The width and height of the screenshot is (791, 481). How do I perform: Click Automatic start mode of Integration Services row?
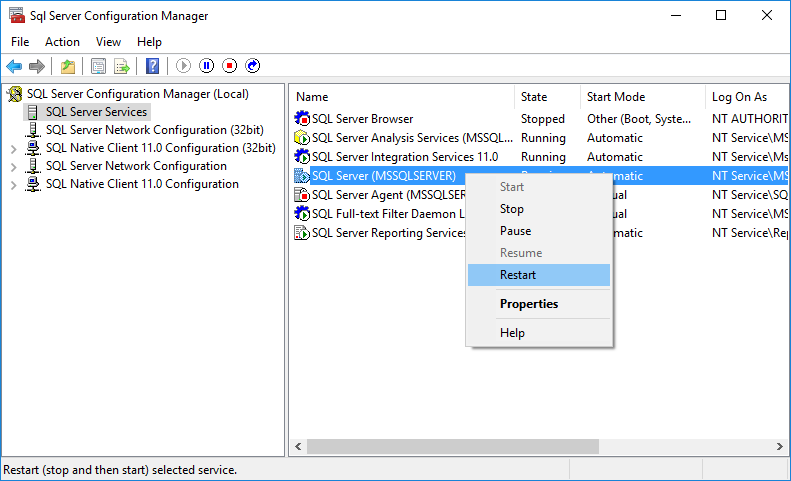click(x=614, y=157)
